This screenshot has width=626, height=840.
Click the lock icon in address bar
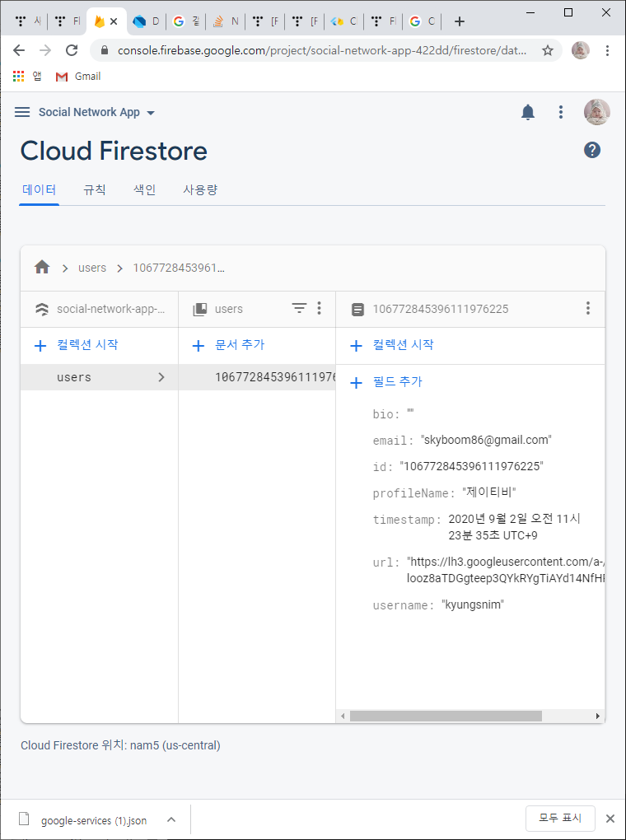tap(105, 50)
